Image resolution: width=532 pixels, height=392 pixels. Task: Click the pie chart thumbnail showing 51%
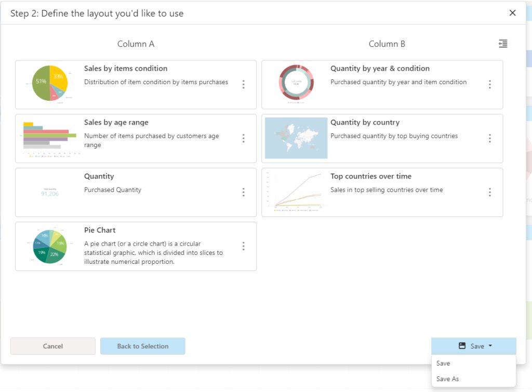[x=49, y=84]
